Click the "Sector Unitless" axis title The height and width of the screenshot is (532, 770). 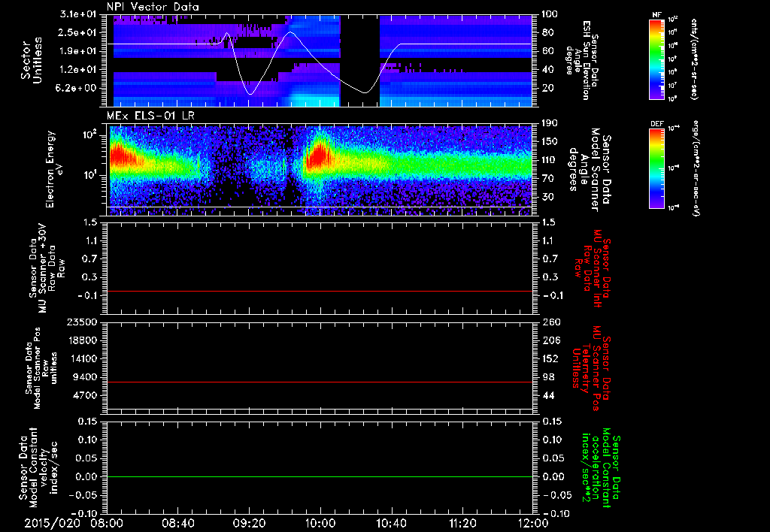coord(32,60)
